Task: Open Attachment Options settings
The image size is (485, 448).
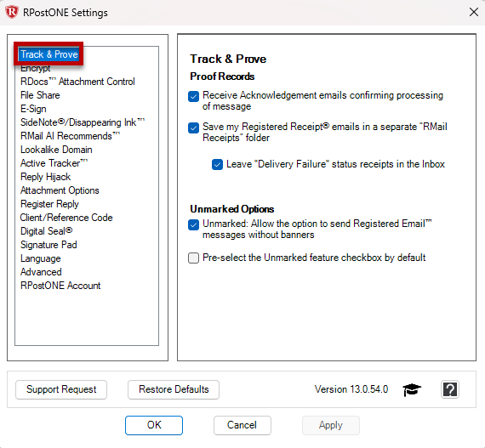Action: tap(60, 190)
